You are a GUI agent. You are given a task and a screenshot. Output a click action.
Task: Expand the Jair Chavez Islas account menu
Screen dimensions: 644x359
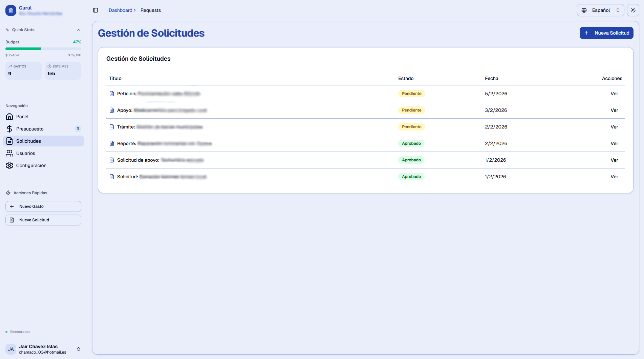78,349
